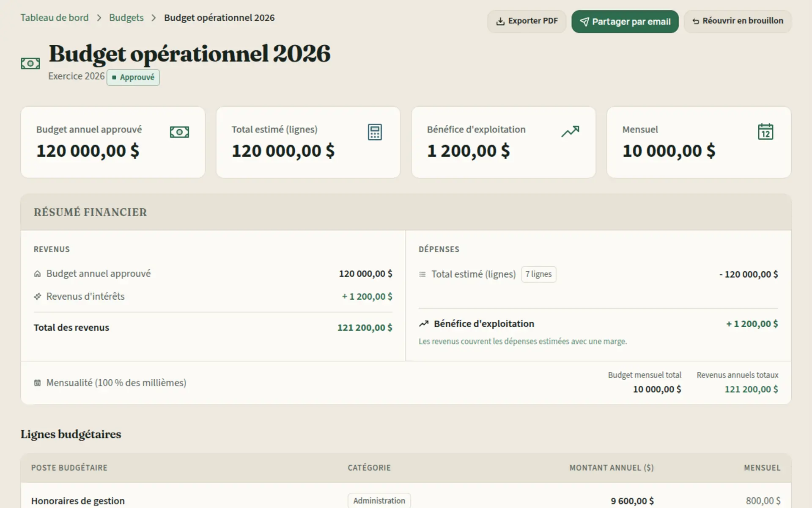Click the banknote icon in Budget annuel approuvé card
The height and width of the screenshot is (508, 812).
pyautogui.click(x=179, y=132)
